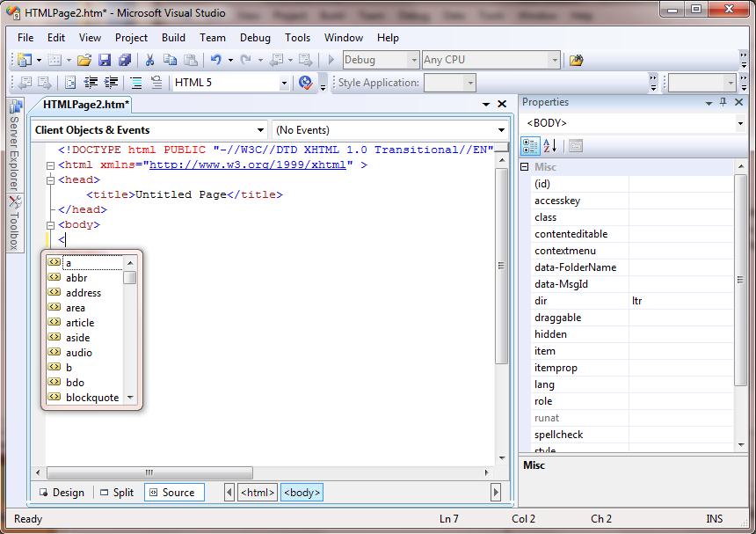Open the Any CPU platform dropdown

tap(555, 61)
